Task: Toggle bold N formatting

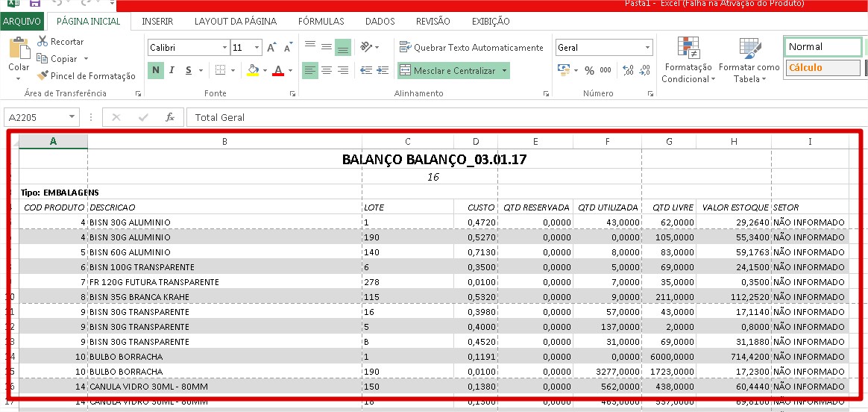Action: tap(156, 71)
